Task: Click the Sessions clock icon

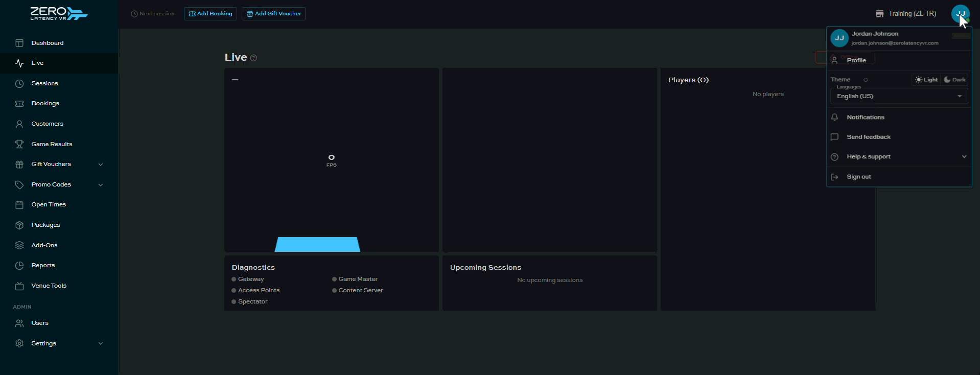Action: [x=19, y=83]
